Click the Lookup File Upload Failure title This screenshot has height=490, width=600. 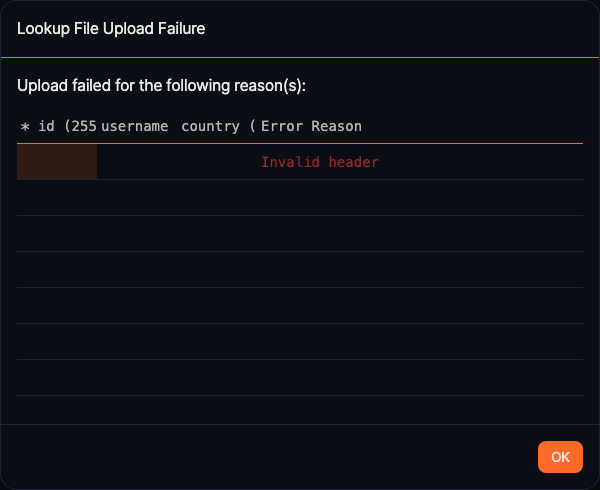[x=111, y=29]
